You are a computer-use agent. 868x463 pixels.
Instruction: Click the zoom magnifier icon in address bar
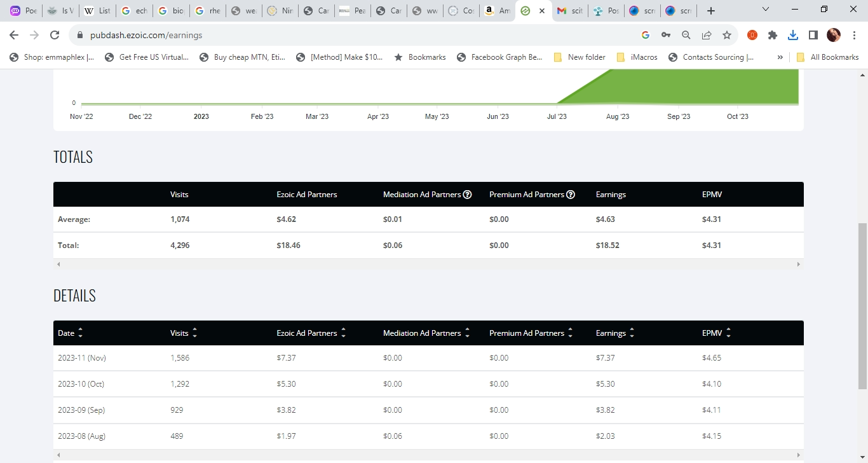click(686, 35)
